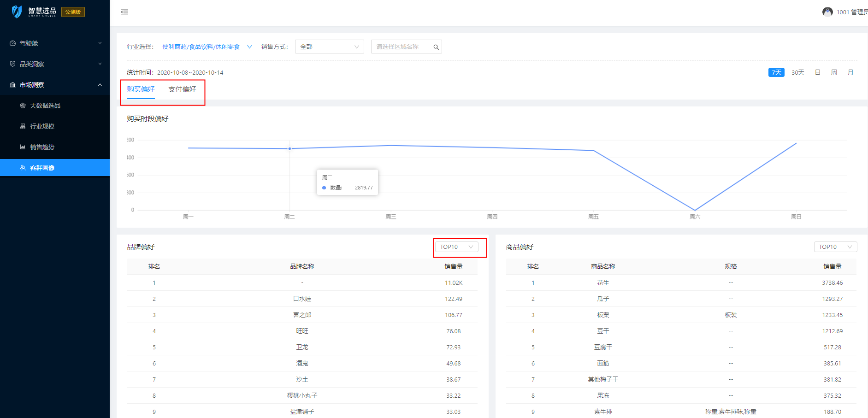Open the 销售方式 dropdown

[329, 47]
